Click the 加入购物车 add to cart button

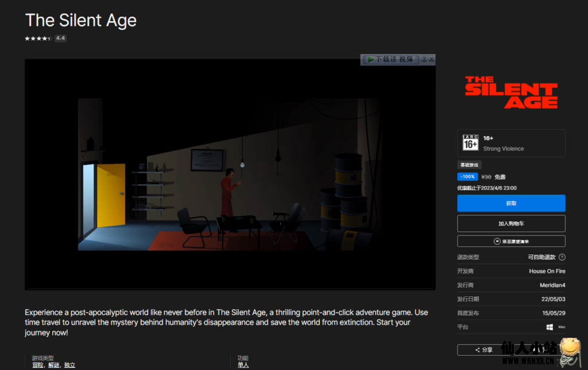point(511,223)
